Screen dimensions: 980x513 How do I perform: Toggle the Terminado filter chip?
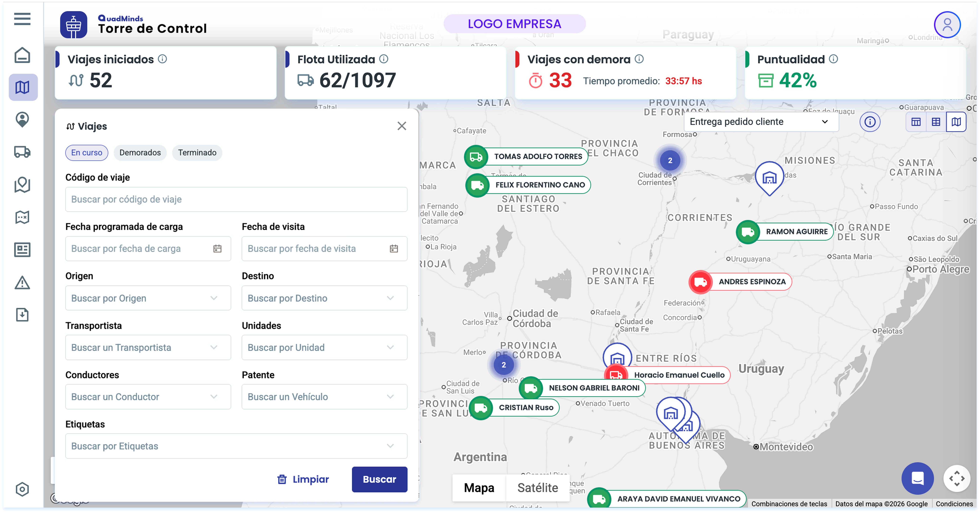[x=197, y=153]
